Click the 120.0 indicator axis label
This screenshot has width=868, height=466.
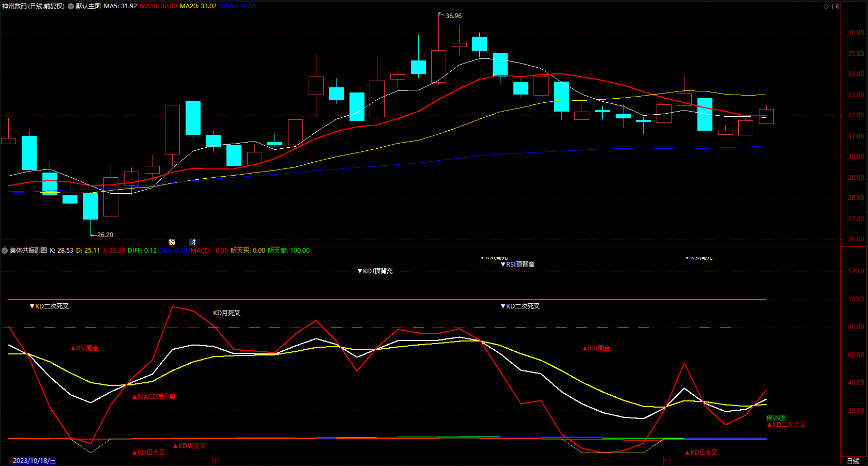[x=856, y=271]
